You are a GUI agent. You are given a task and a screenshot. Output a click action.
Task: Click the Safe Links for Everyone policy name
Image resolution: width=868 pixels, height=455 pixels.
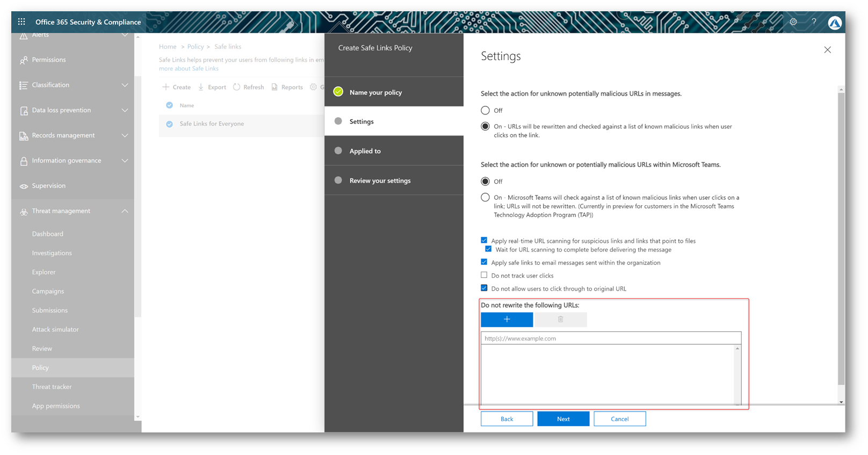point(212,124)
